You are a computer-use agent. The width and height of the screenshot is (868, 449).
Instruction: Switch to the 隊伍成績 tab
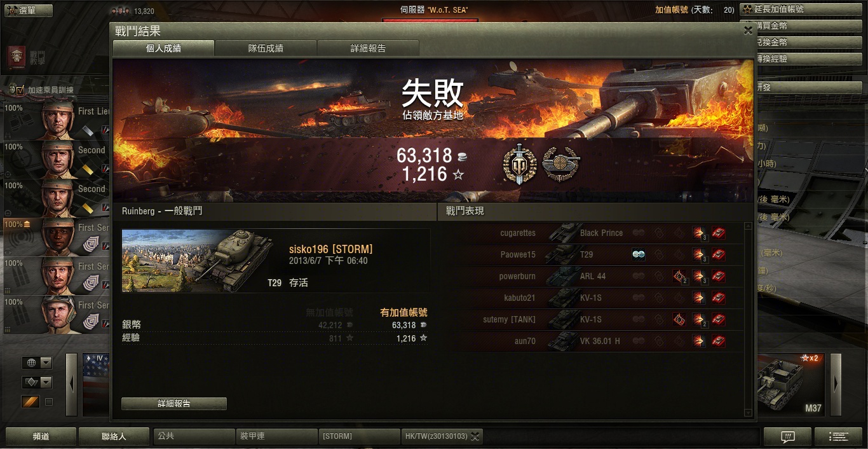(266, 48)
